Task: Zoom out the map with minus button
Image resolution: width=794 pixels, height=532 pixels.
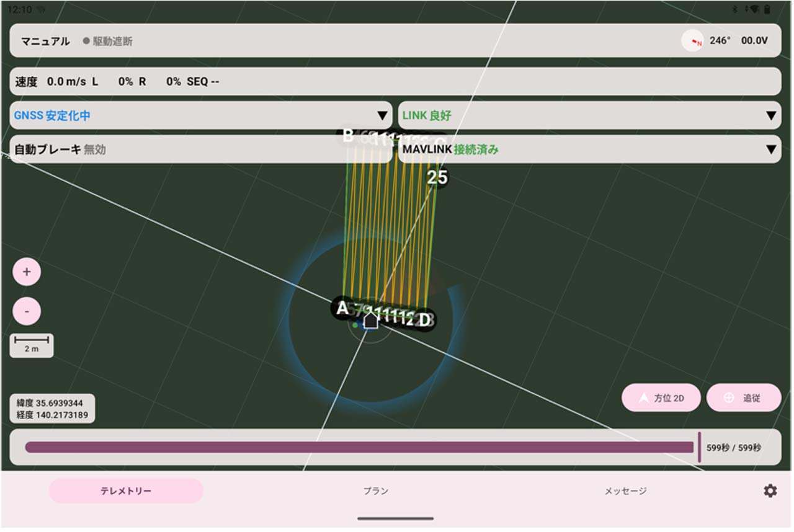Action: pyautogui.click(x=27, y=311)
